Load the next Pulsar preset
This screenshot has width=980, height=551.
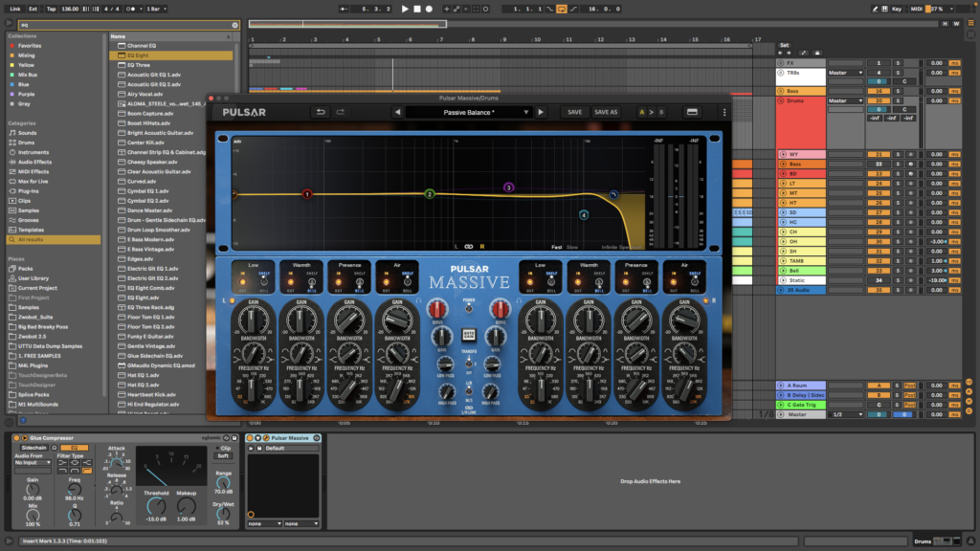point(541,112)
